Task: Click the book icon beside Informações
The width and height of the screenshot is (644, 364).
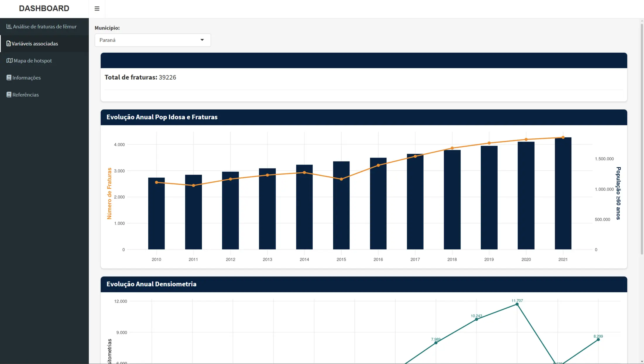Action: (x=9, y=78)
